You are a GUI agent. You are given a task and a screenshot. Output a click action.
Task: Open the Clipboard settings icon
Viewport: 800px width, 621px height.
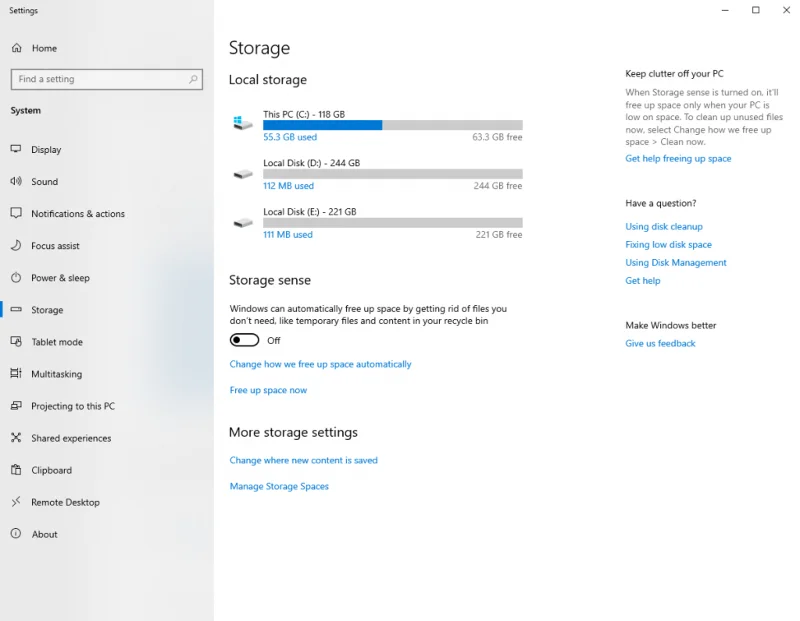click(x=15, y=470)
